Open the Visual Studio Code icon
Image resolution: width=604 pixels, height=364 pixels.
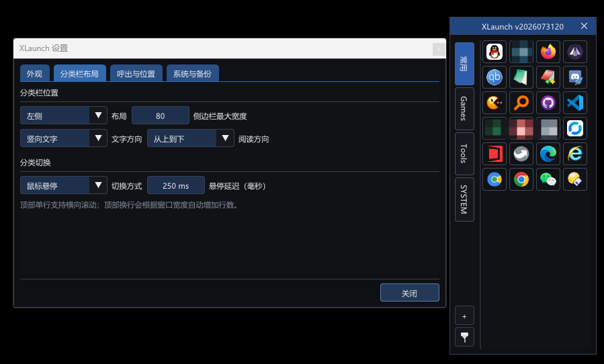(574, 103)
